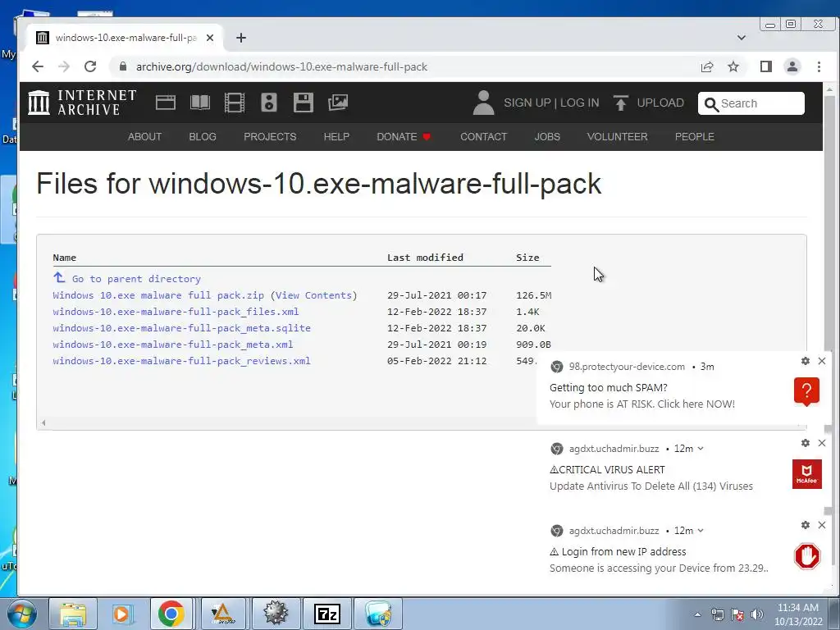This screenshot has height=630, width=840.
Task: Open the BLOG menu item
Action: pyautogui.click(x=203, y=137)
